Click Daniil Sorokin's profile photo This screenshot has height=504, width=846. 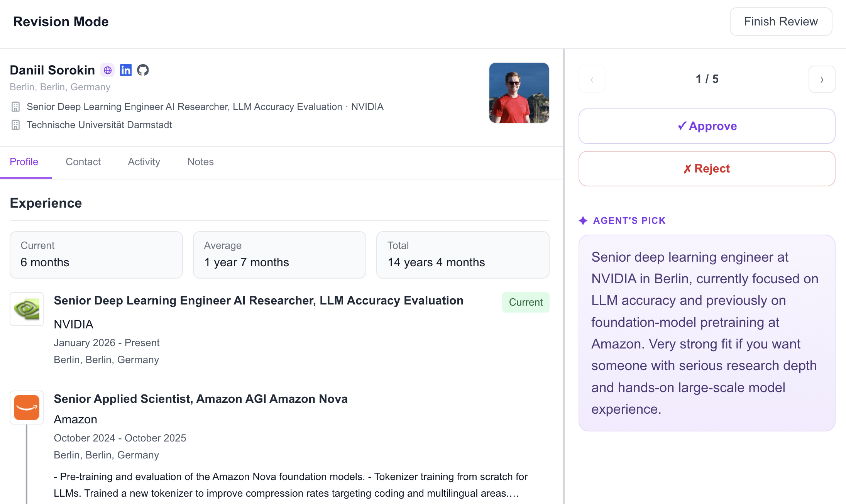click(519, 93)
